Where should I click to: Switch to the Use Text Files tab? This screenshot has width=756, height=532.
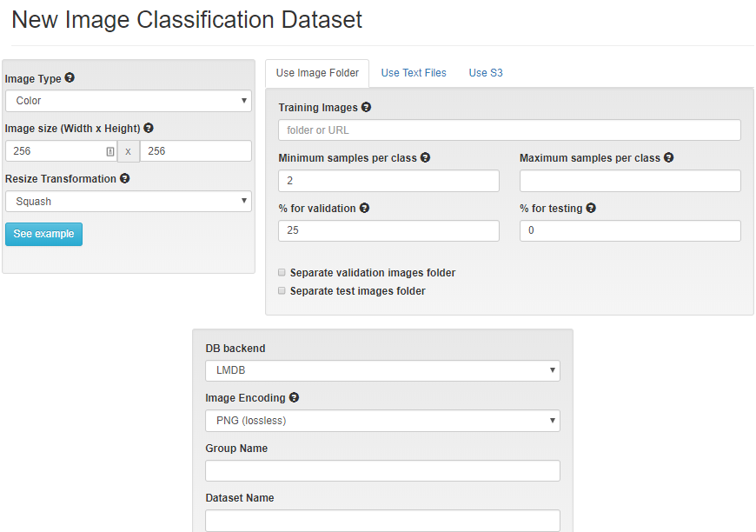(414, 73)
